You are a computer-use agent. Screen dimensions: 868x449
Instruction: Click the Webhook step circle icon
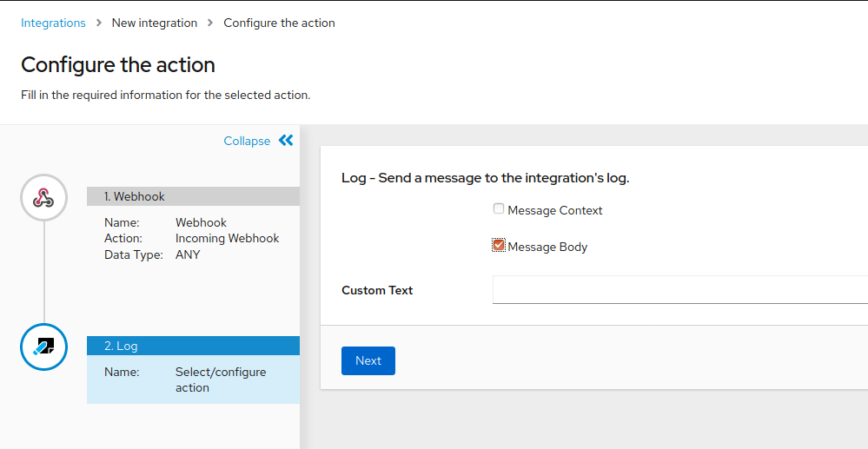pyautogui.click(x=43, y=198)
